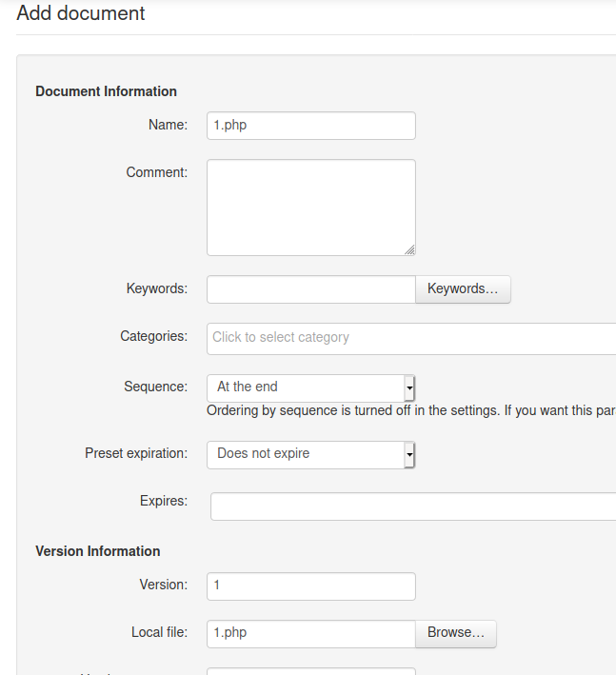Click the sequence ordering notice text
The image size is (616, 675).
(x=411, y=410)
